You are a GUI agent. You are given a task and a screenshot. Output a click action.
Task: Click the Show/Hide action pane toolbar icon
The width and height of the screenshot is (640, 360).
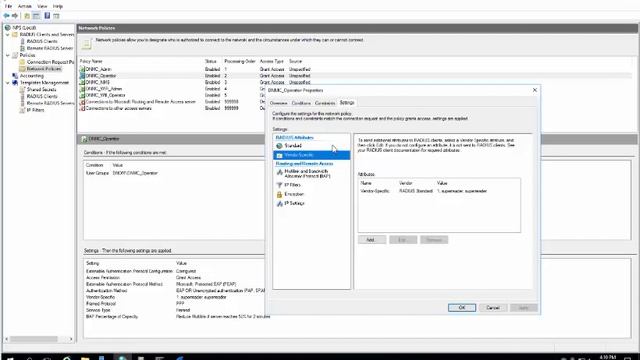(x=56, y=16)
